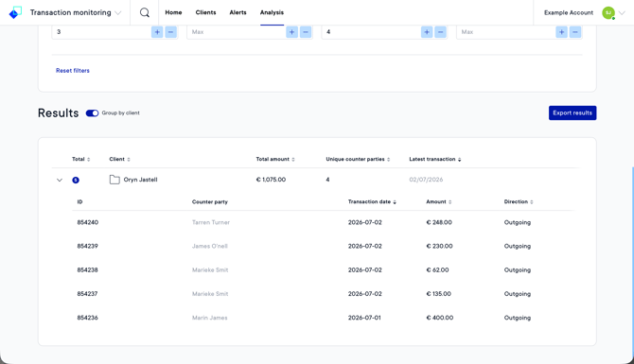Click plus on the first Max field
The image size is (634, 364).
point(292,32)
